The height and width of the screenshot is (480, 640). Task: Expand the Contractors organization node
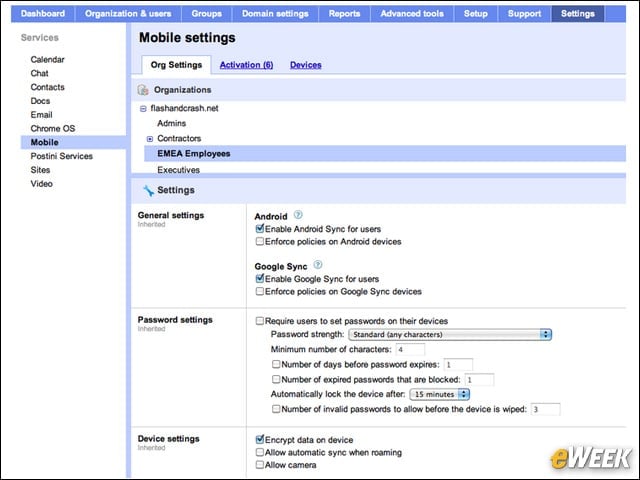click(150, 139)
